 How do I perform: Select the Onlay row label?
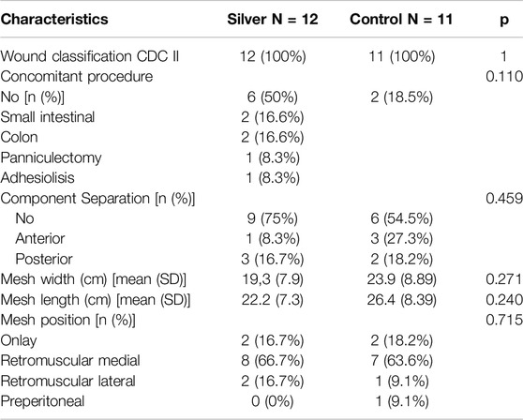pos(19,340)
